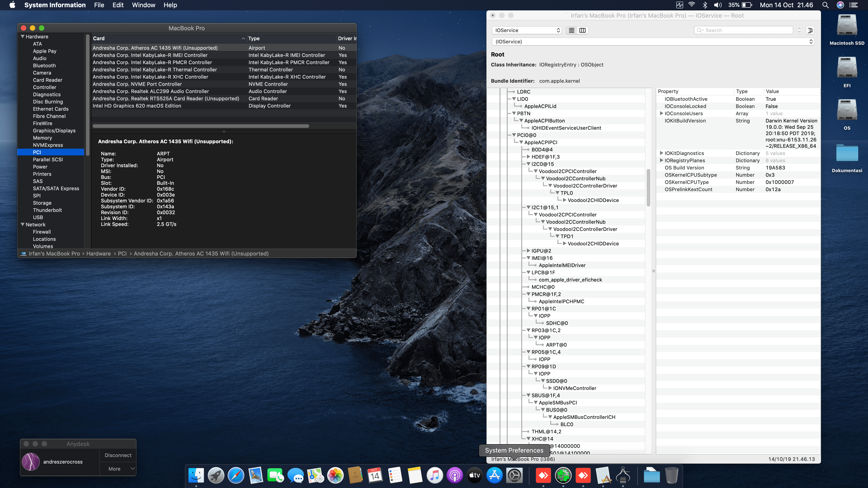Open Podcasts app in dock
Screen dimensions: 868x488
(x=455, y=476)
